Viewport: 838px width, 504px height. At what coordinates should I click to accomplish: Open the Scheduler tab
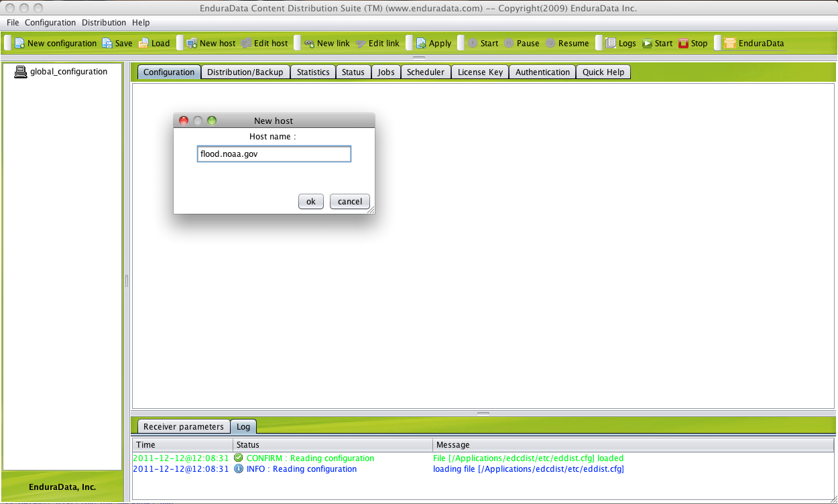point(426,72)
